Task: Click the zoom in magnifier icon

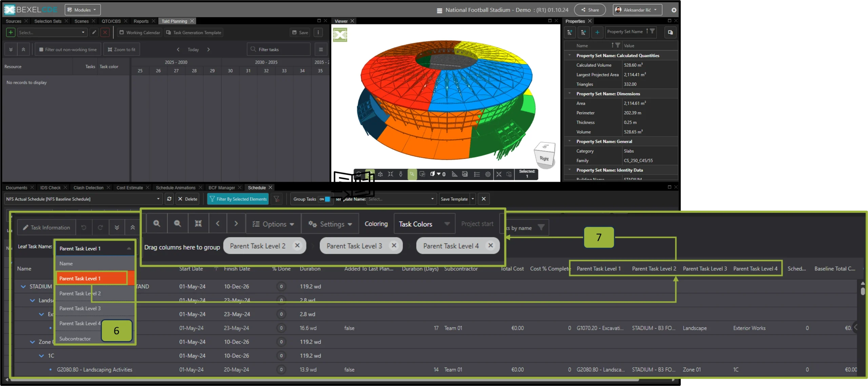Action: (157, 224)
